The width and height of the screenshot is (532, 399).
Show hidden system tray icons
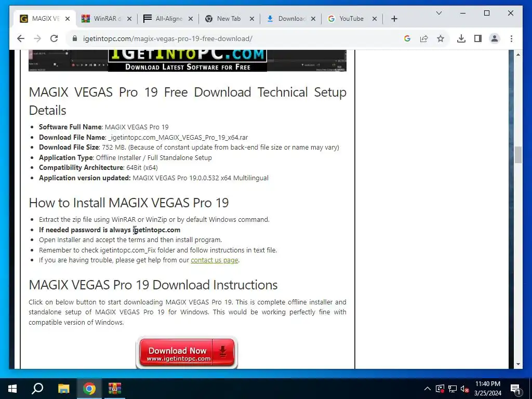427,389
